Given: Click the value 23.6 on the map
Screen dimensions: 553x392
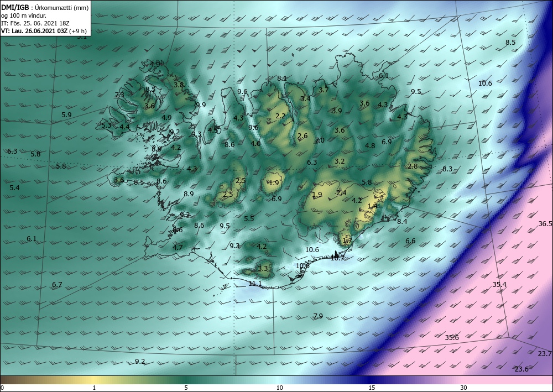Looking at the screenshot, I should (x=521, y=369).
